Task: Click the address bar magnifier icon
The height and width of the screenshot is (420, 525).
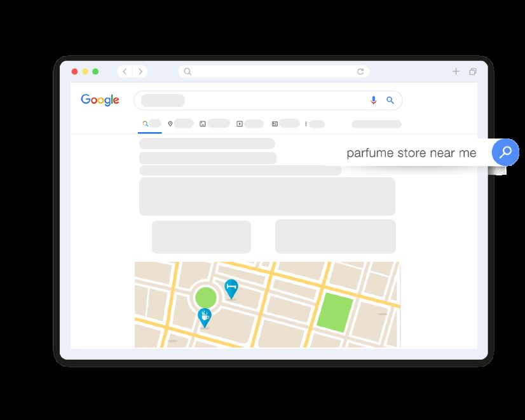Action: coord(187,71)
